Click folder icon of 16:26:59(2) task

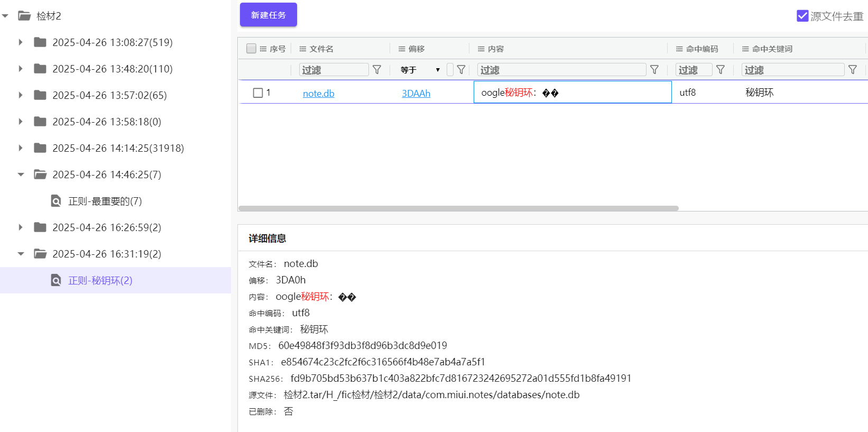(40, 227)
